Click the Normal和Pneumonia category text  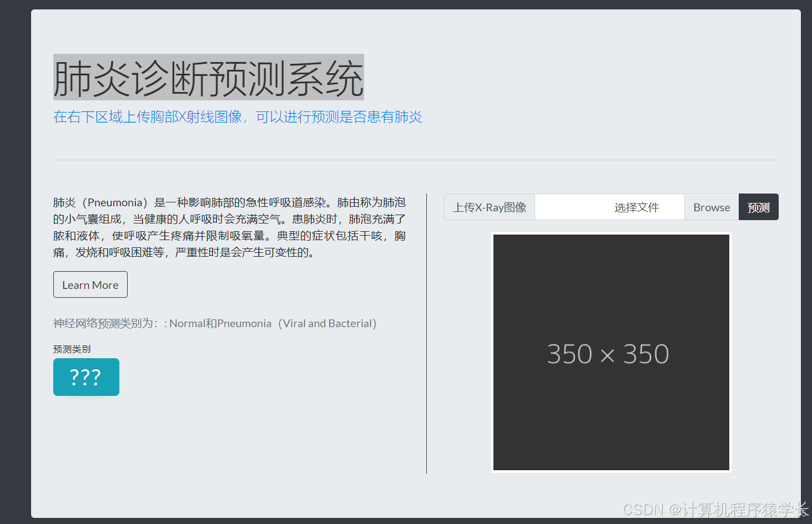pyautogui.click(x=219, y=323)
